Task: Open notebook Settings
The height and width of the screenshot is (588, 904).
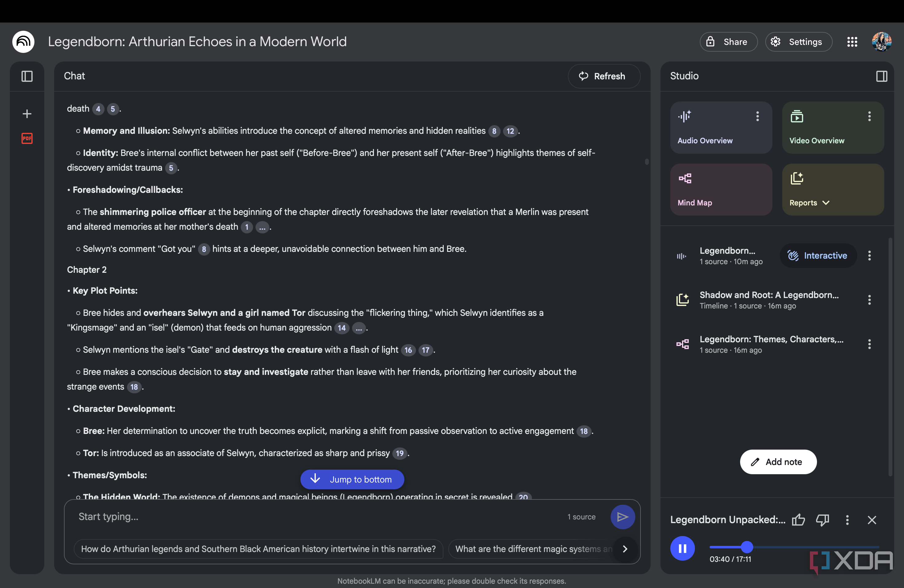Action: [799, 42]
